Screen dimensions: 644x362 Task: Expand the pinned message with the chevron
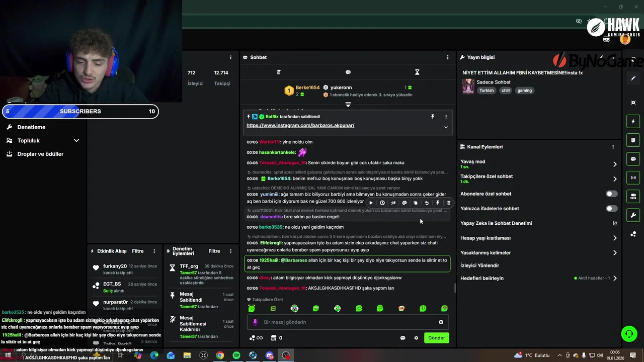coord(446,127)
